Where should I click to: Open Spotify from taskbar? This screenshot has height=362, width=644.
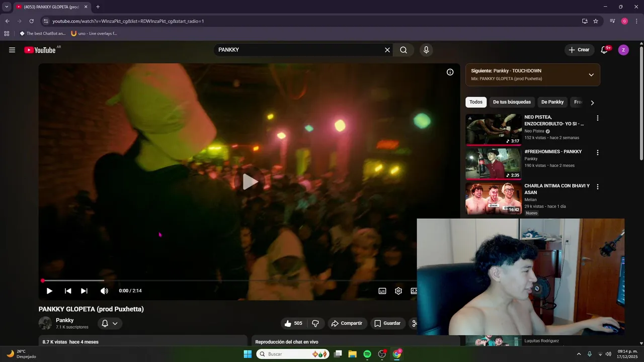tap(367, 354)
